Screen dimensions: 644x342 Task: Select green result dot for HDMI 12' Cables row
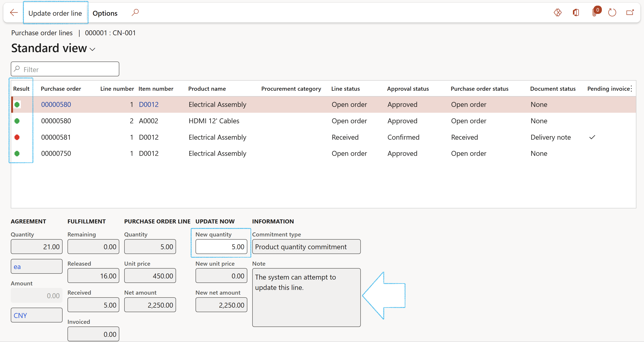[x=17, y=121]
